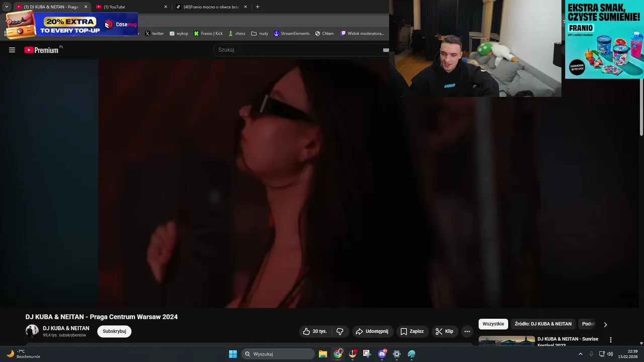Open options menu for the Sunrise Festival video
This screenshot has width=644, height=362.
pos(611,340)
